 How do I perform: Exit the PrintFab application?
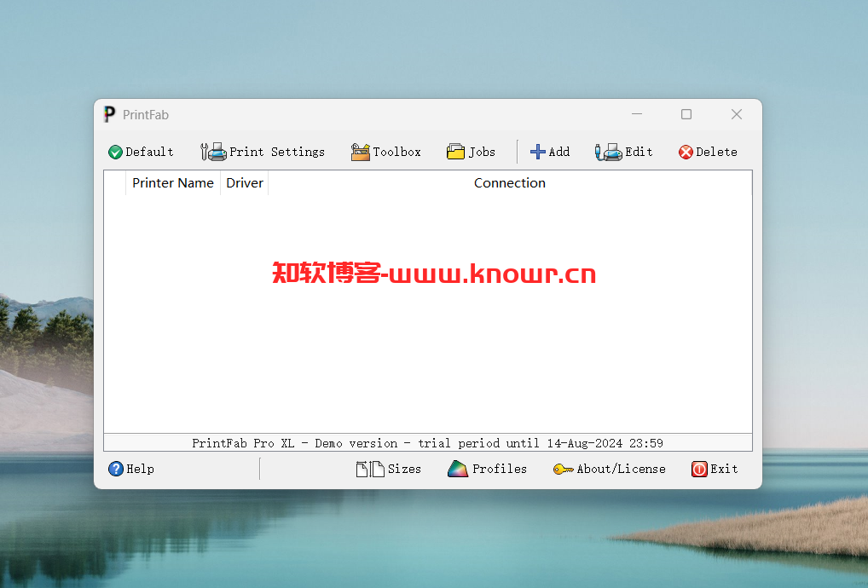[x=715, y=469]
